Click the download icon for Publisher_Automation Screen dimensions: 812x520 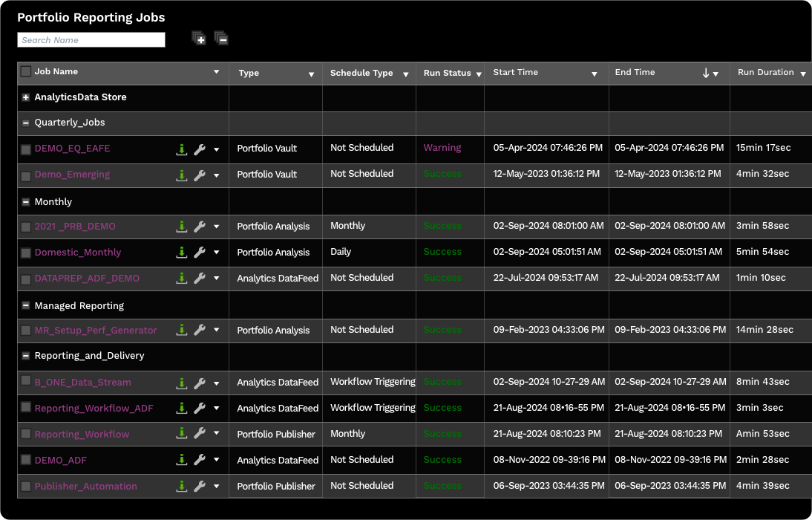pyautogui.click(x=182, y=486)
